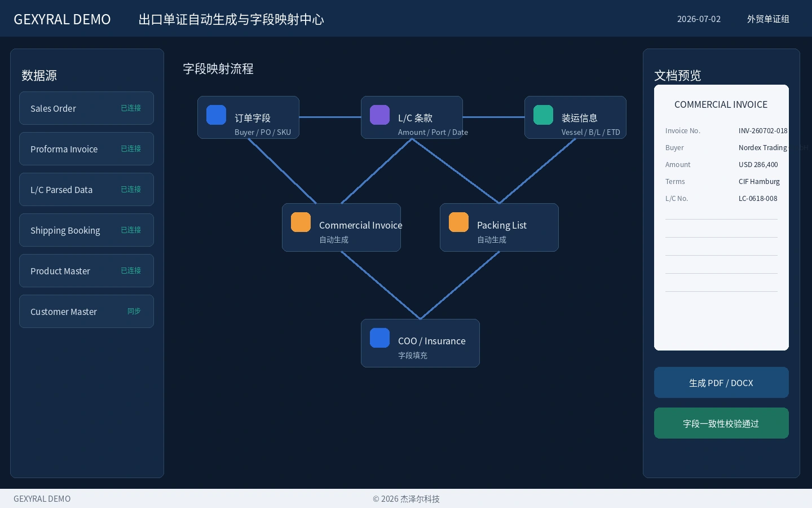The image size is (812, 508).
Task: Click the 已连接 status of Proforma Invoice
Action: [131, 148]
